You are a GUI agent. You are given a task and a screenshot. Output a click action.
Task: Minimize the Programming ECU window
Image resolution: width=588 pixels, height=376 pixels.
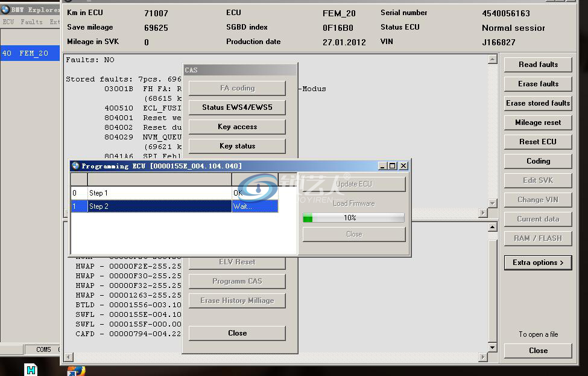click(382, 166)
